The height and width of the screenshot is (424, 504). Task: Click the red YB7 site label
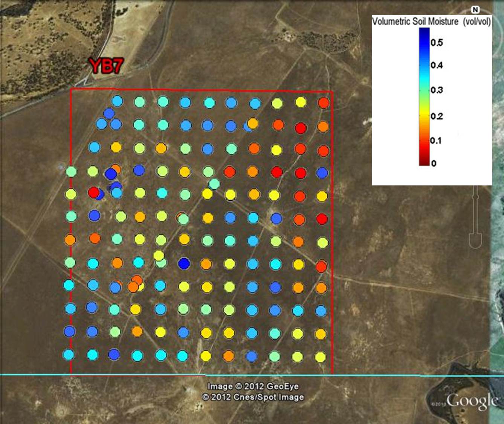[x=106, y=66]
